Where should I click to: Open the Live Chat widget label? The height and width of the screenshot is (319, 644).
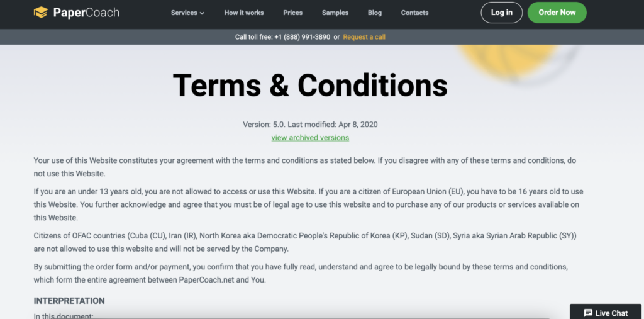[611, 313]
